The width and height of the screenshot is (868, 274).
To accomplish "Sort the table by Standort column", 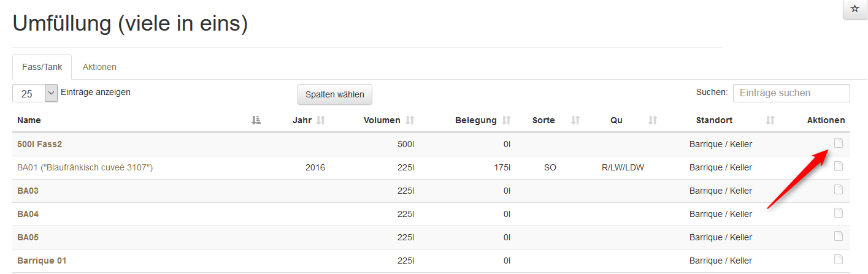I will click(770, 120).
